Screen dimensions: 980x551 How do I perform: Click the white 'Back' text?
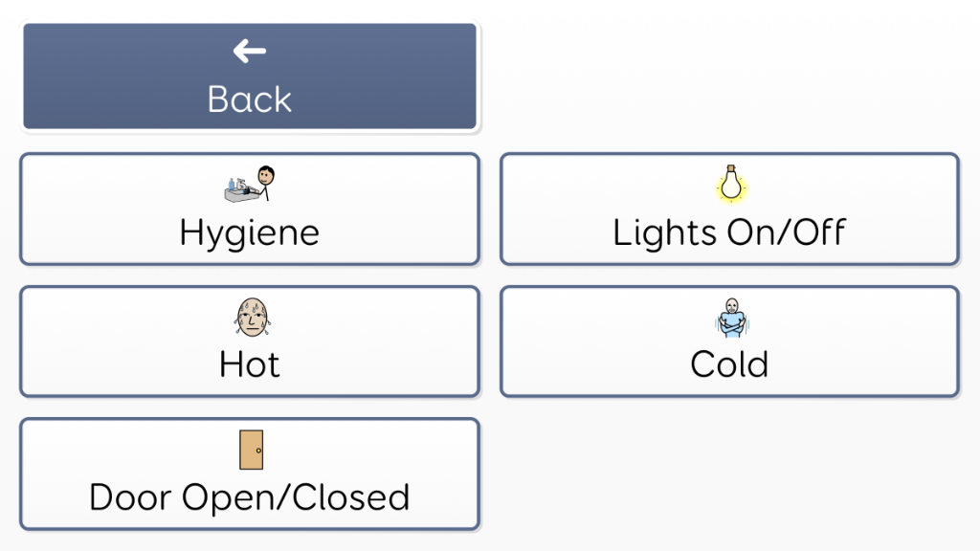pos(250,99)
